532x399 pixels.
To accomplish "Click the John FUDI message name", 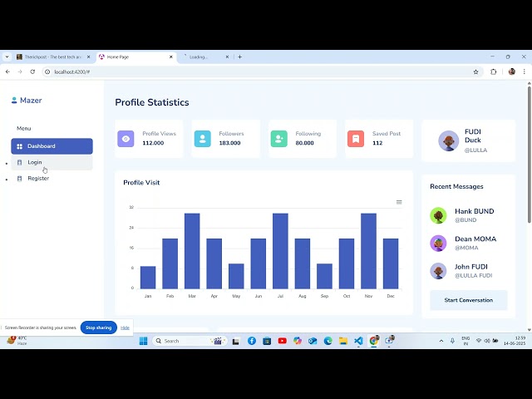I will (x=471, y=267).
